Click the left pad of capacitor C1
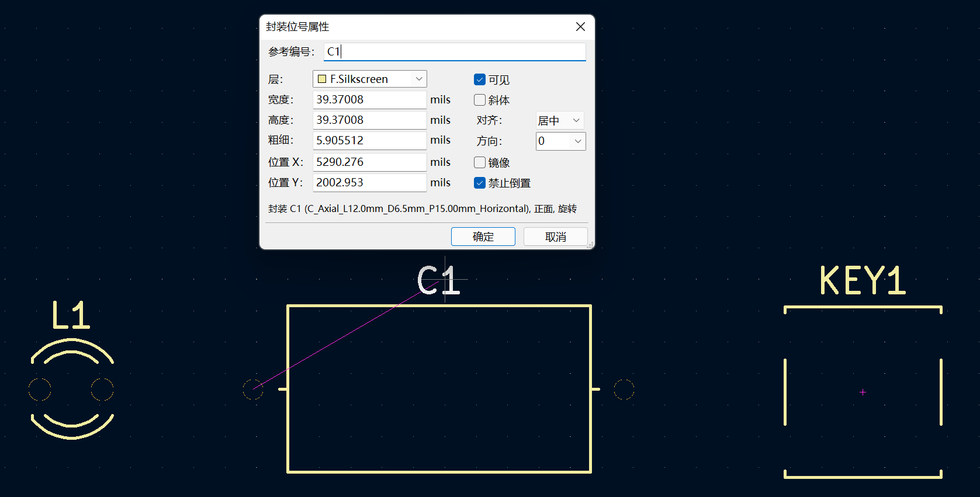This screenshot has width=980, height=497. point(253,390)
